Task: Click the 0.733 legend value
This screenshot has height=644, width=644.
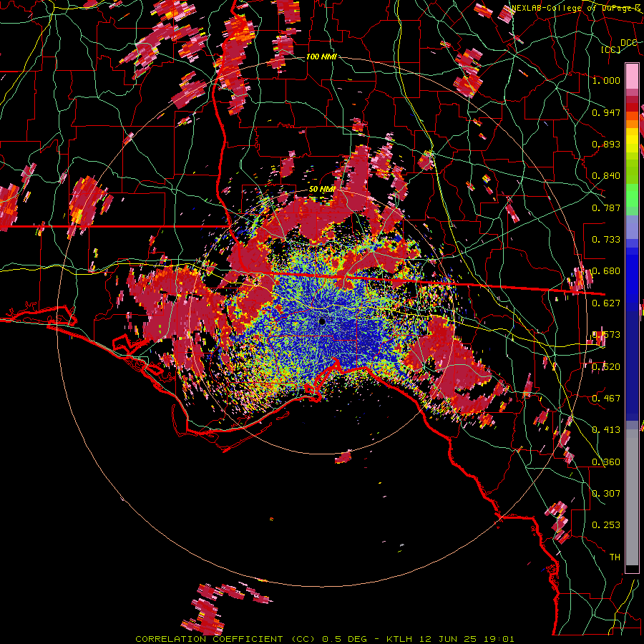Action: [606, 240]
